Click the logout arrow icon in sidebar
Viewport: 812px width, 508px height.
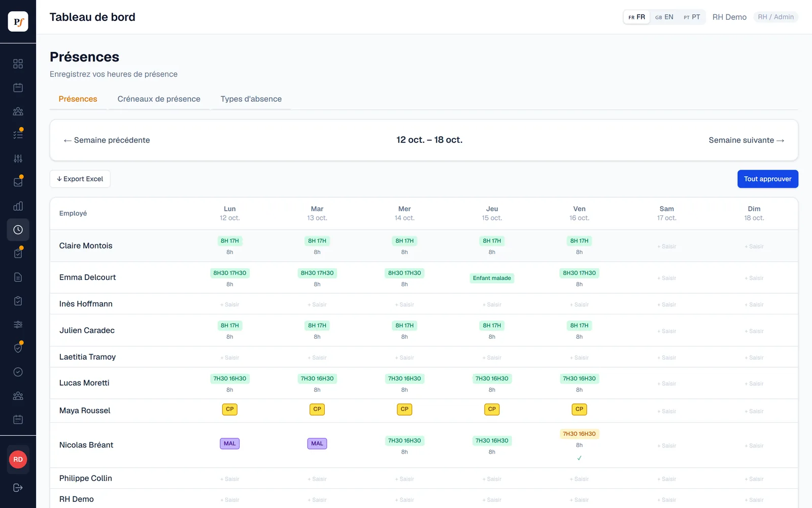[x=18, y=488]
